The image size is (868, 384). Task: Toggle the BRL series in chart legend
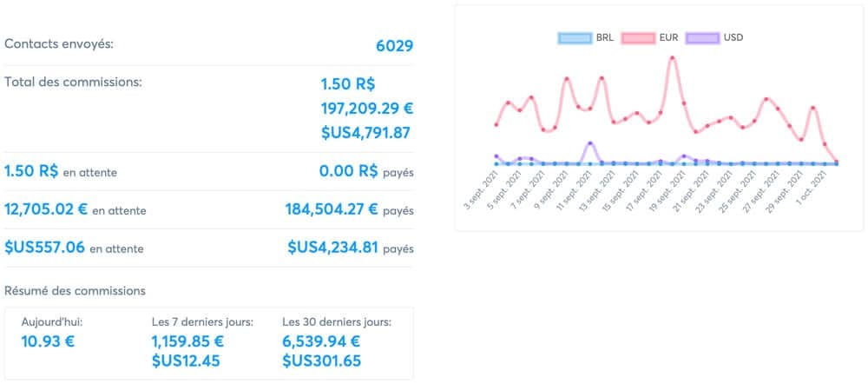[586, 38]
